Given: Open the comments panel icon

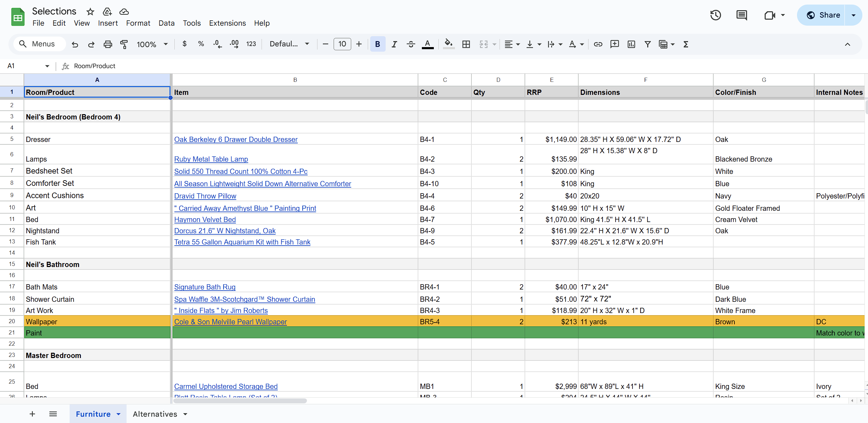Looking at the screenshot, I should click(x=741, y=15).
